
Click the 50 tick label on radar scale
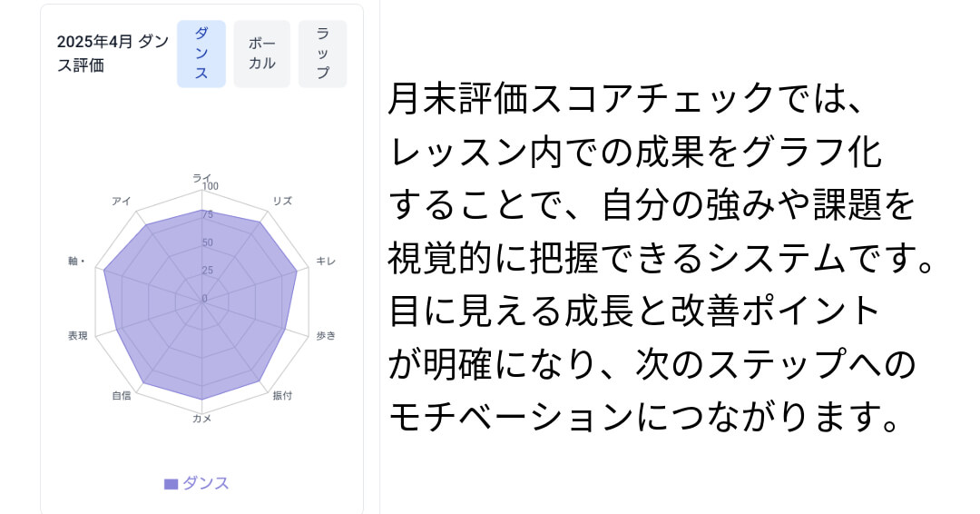208,242
